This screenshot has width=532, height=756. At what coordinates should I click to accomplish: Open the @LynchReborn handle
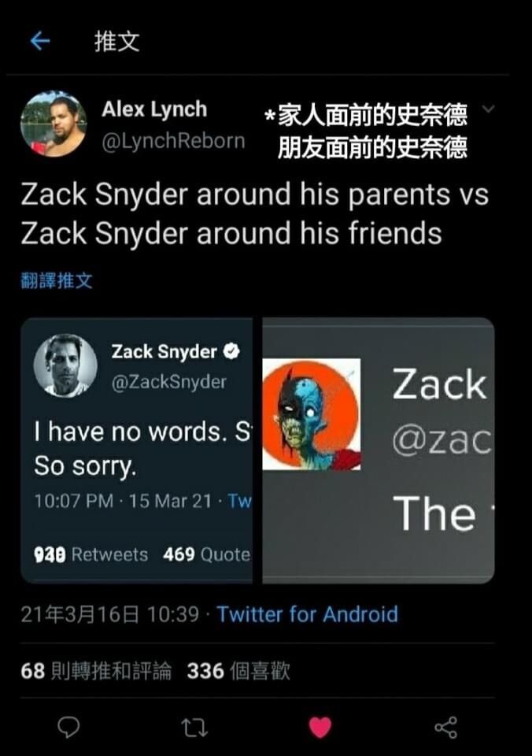[x=173, y=141]
